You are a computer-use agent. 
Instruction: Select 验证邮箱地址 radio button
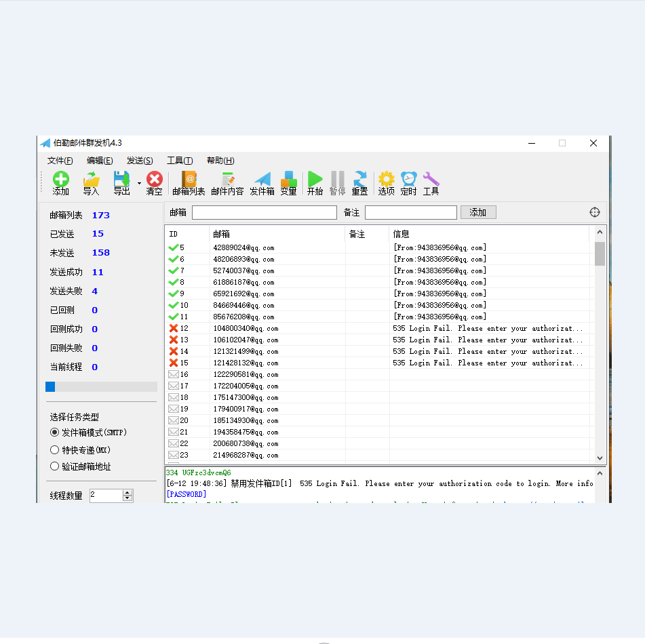[55, 466]
